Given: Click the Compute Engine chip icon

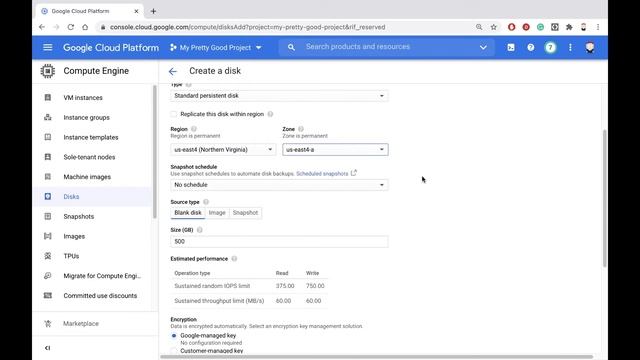Looking at the screenshot, I should coord(47,71).
